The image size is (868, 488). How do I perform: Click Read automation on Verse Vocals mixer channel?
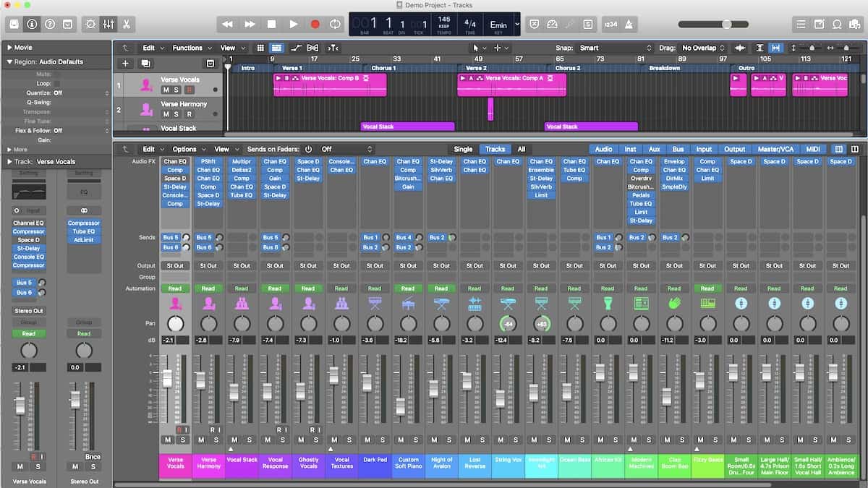tap(175, 288)
